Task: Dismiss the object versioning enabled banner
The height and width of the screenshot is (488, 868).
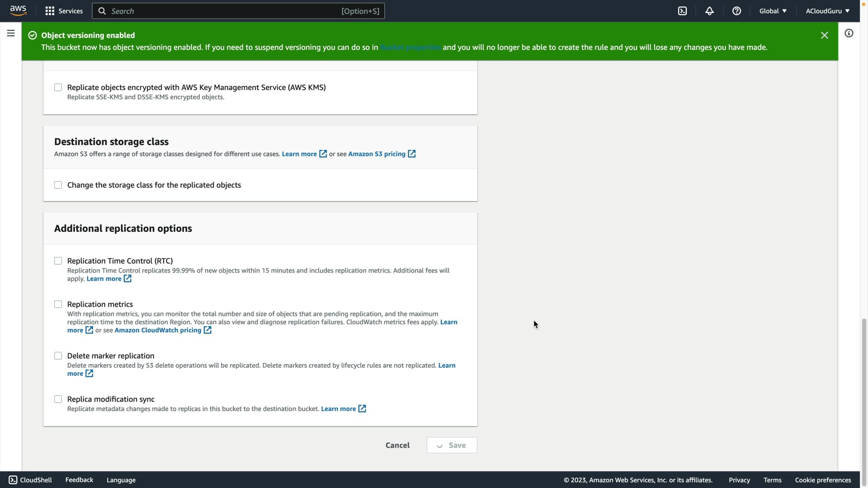Action: pos(824,35)
